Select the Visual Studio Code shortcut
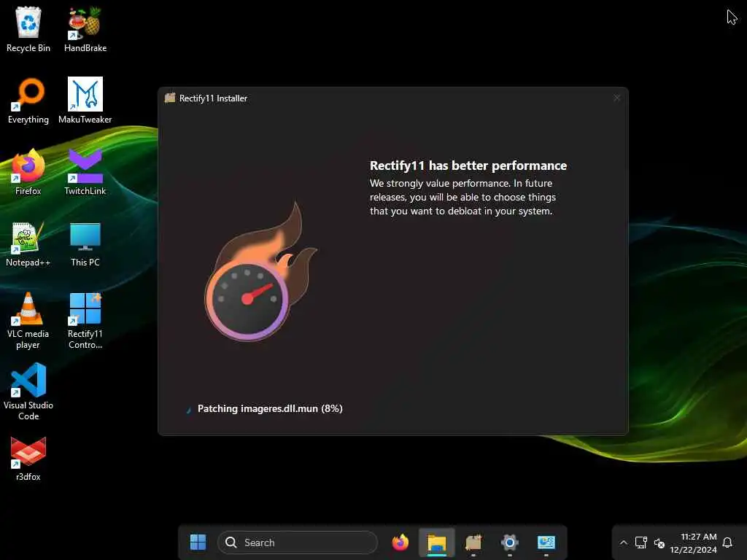The height and width of the screenshot is (560, 747). [x=28, y=392]
